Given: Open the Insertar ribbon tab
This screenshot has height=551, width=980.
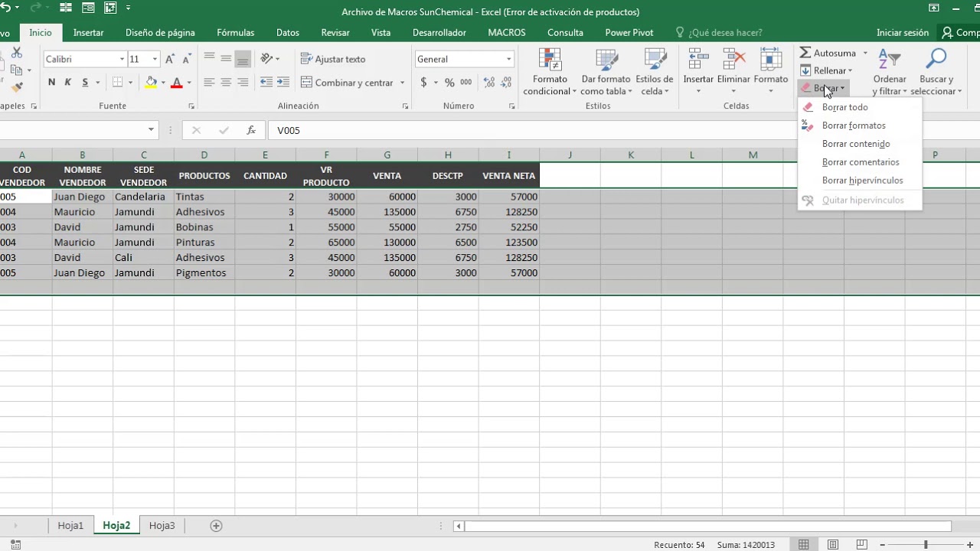Looking at the screenshot, I should [88, 33].
